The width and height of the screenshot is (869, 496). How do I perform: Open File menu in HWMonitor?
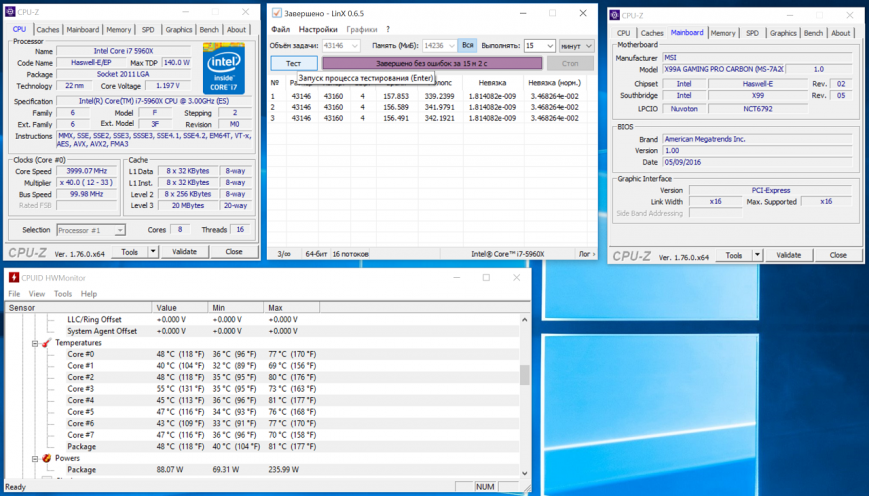click(14, 294)
